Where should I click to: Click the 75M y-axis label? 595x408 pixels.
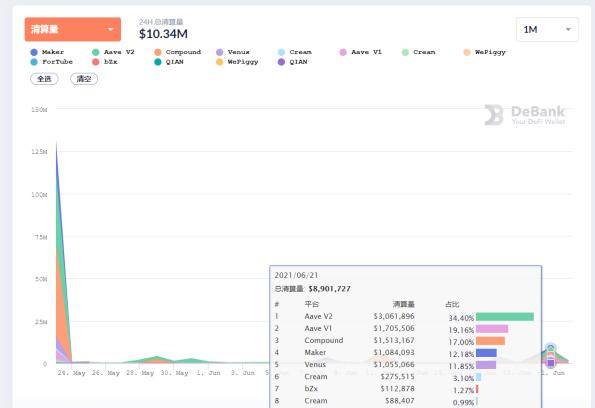point(41,237)
